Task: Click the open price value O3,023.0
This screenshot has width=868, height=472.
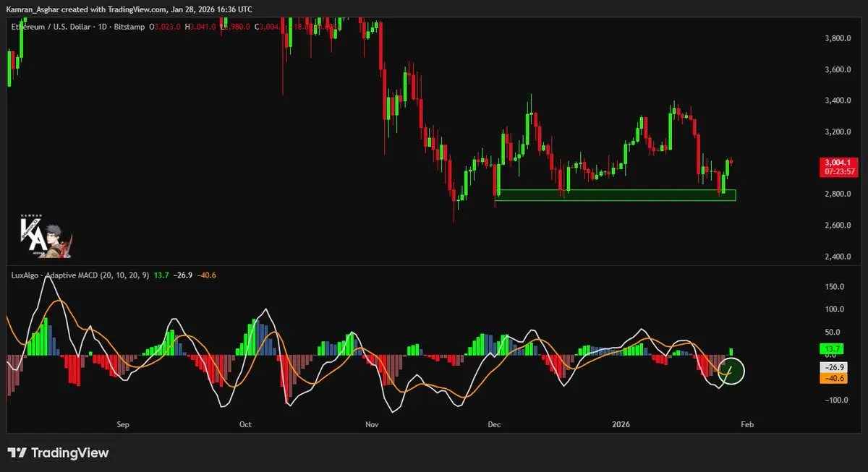Action: (164, 27)
